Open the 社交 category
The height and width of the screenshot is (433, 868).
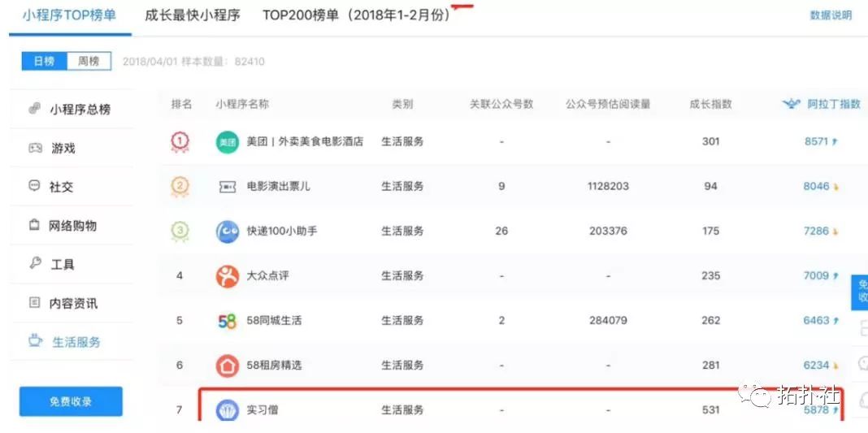pos(61,187)
